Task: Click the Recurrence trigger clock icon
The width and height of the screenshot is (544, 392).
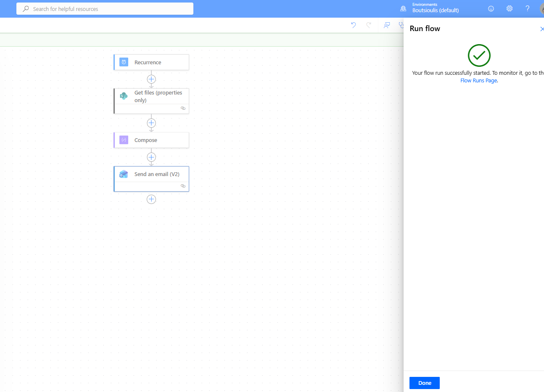Action: [124, 62]
